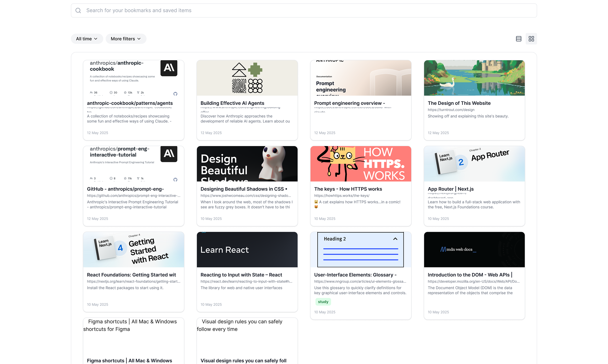
Task: Open the All time dropdown
Action: pyautogui.click(x=87, y=39)
